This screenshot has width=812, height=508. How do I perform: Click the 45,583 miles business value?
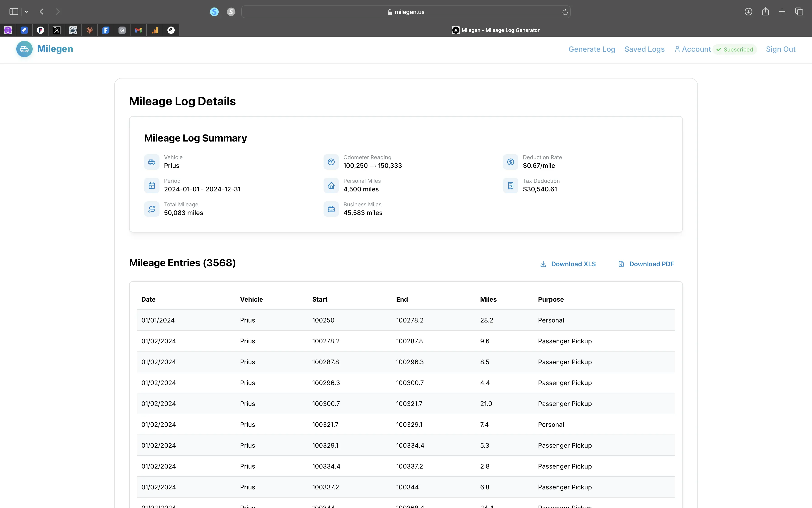[x=363, y=213]
